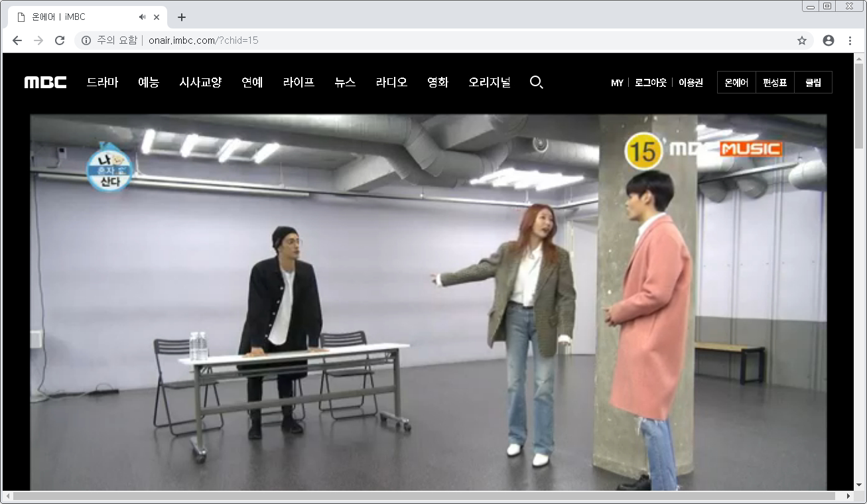The height and width of the screenshot is (504, 867).
Task: Open the 시사교양 menu
Action: pos(200,82)
